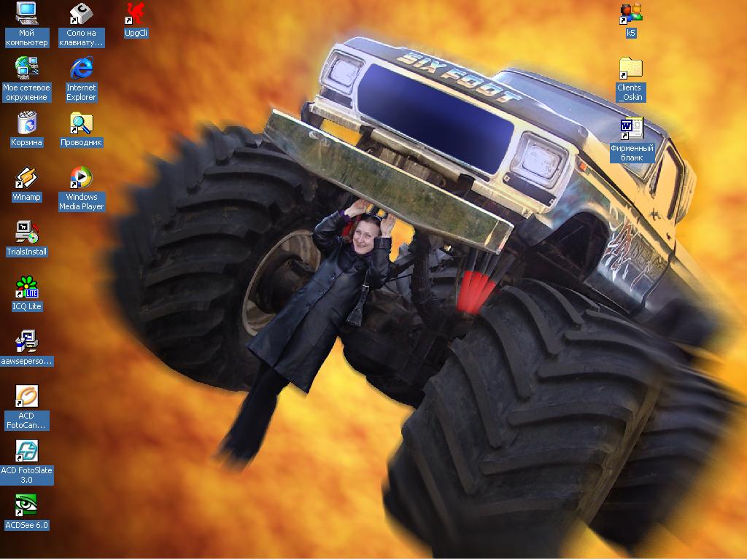Select the Мой компьютер desktop icon

[x=26, y=13]
